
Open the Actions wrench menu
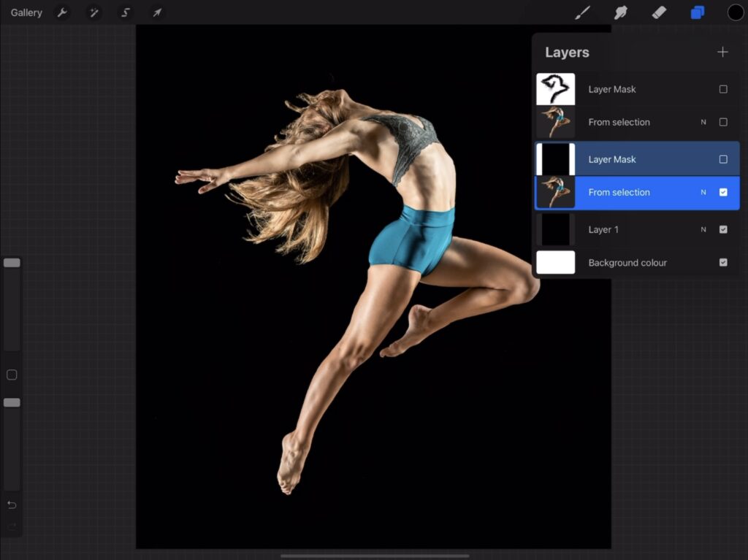63,12
